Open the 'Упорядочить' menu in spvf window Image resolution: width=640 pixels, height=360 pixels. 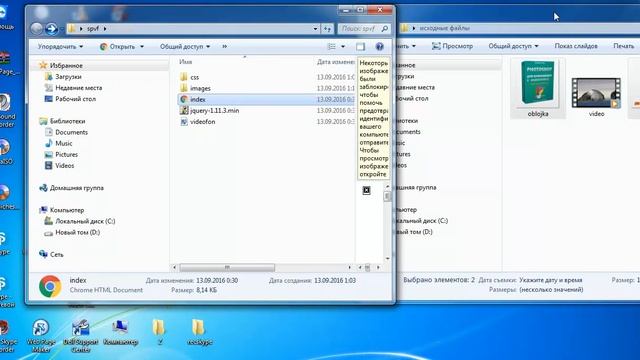tap(60, 47)
